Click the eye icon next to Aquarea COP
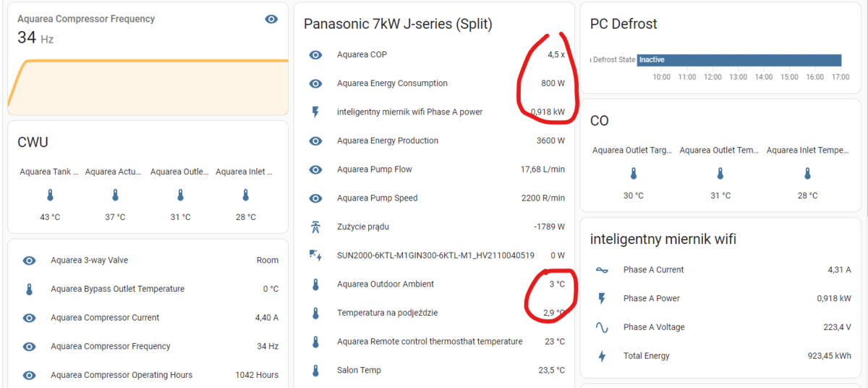868x388 pixels. (x=315, y=55)
